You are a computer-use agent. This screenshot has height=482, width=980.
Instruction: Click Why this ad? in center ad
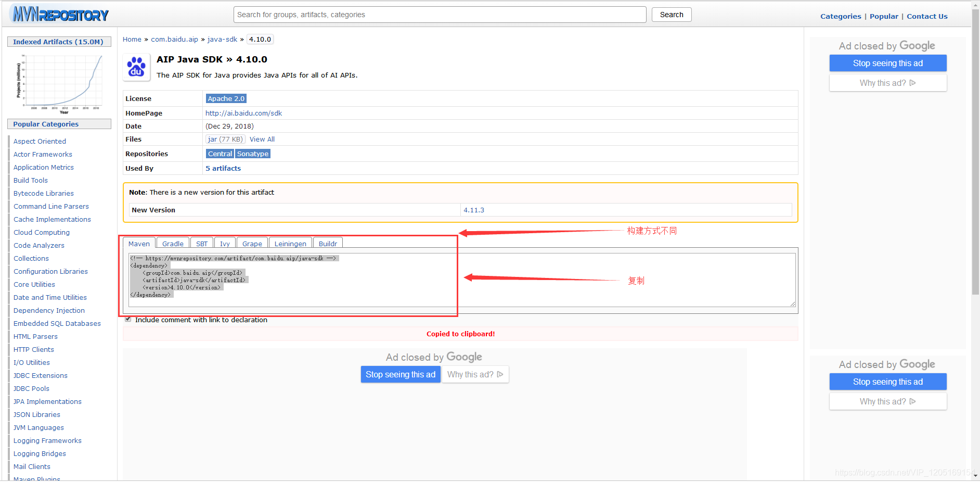pyautogui.click(x=475, y=374)
